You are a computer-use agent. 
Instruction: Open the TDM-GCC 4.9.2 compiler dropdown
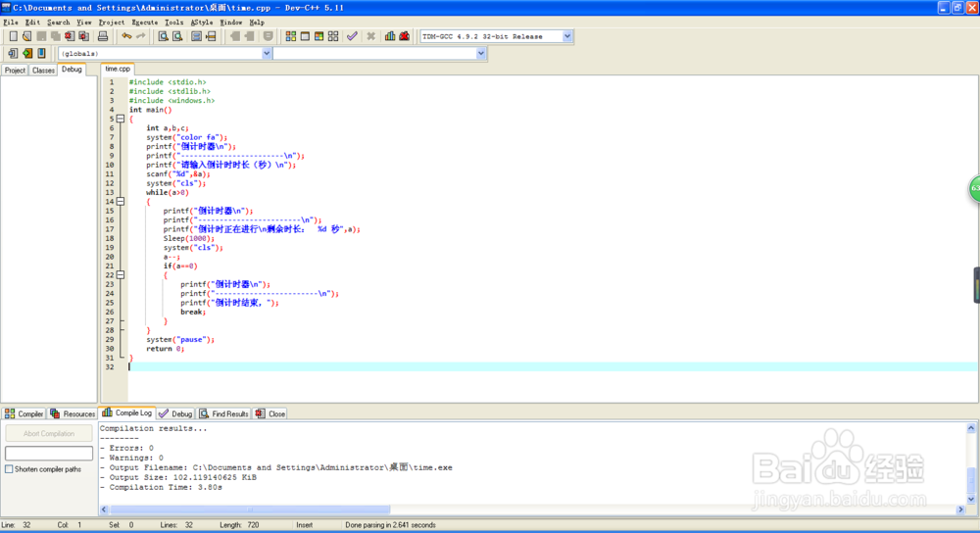(566, 36)
